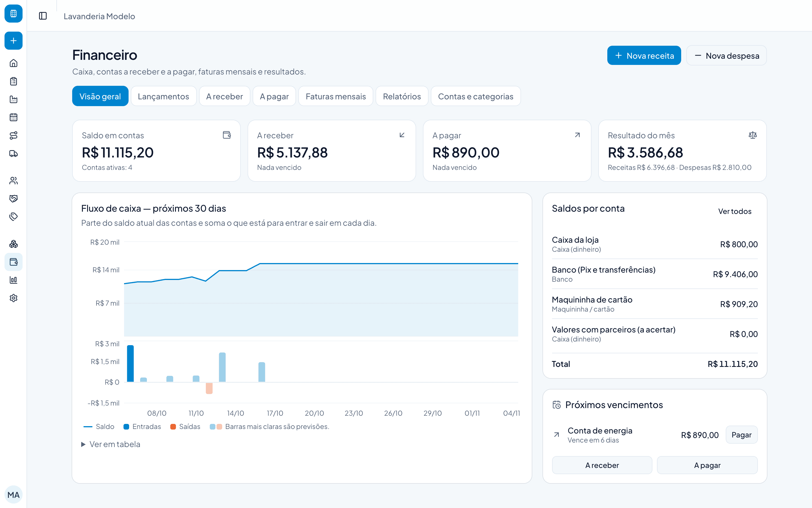
Task: Open the calendar icon in sidebar
Action: click(x=14, y=117)
